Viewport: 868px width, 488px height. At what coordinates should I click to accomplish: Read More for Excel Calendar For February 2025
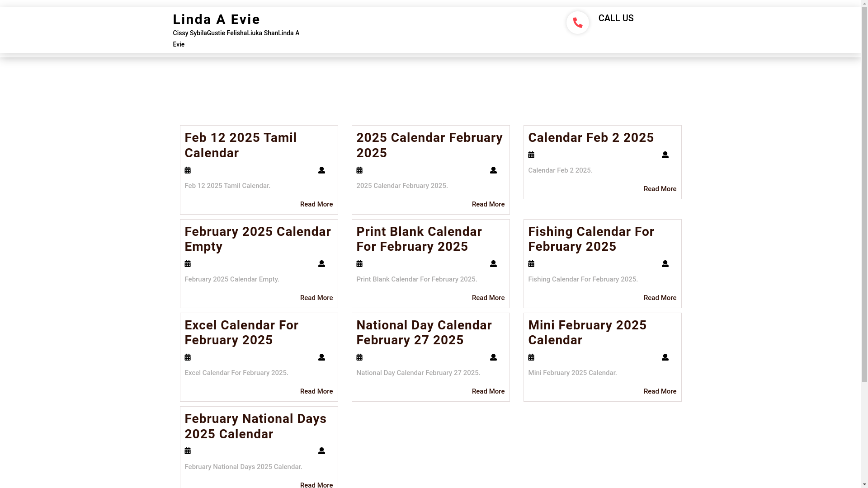click(x=316, y=391)
